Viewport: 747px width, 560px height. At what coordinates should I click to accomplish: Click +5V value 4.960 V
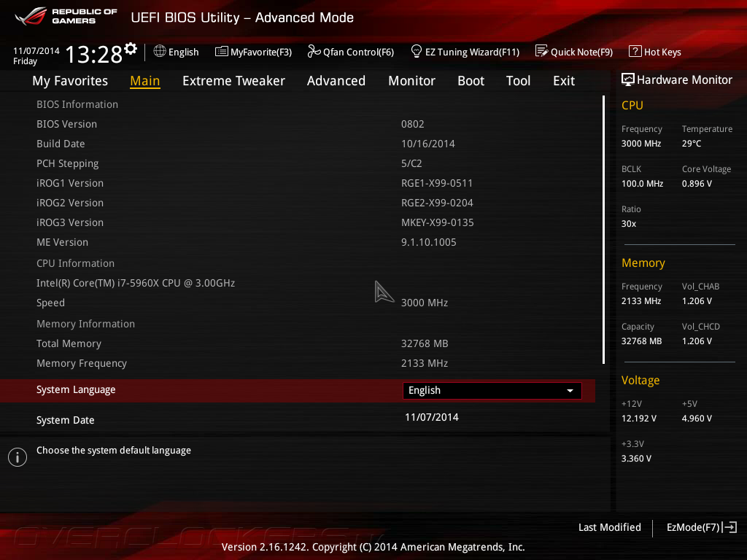point(697,419)
